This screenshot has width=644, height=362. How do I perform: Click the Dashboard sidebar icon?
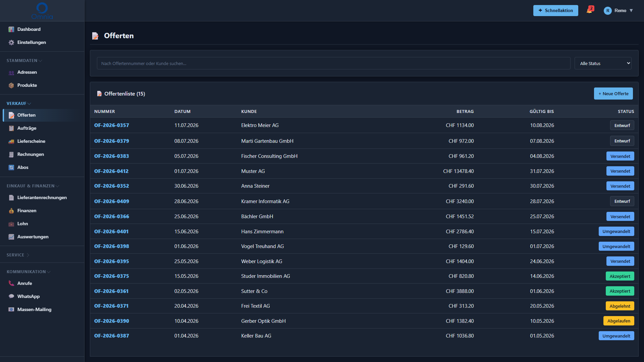11,29
